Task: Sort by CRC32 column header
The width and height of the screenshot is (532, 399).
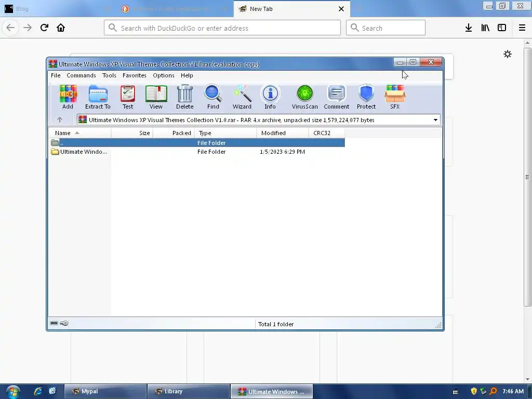Action: tap(327, 133)
